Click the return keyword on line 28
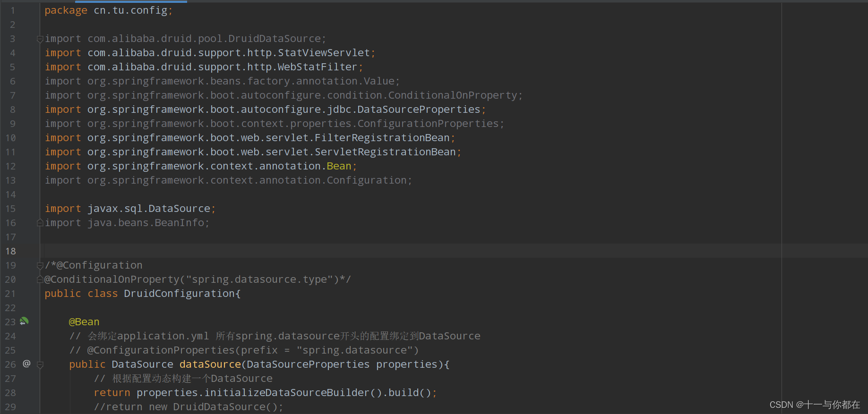 112,393
